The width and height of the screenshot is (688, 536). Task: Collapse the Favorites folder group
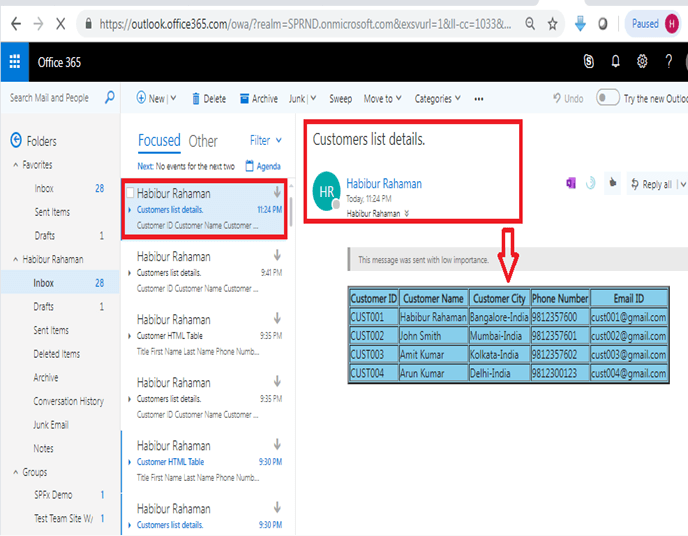tap(16, 165)
